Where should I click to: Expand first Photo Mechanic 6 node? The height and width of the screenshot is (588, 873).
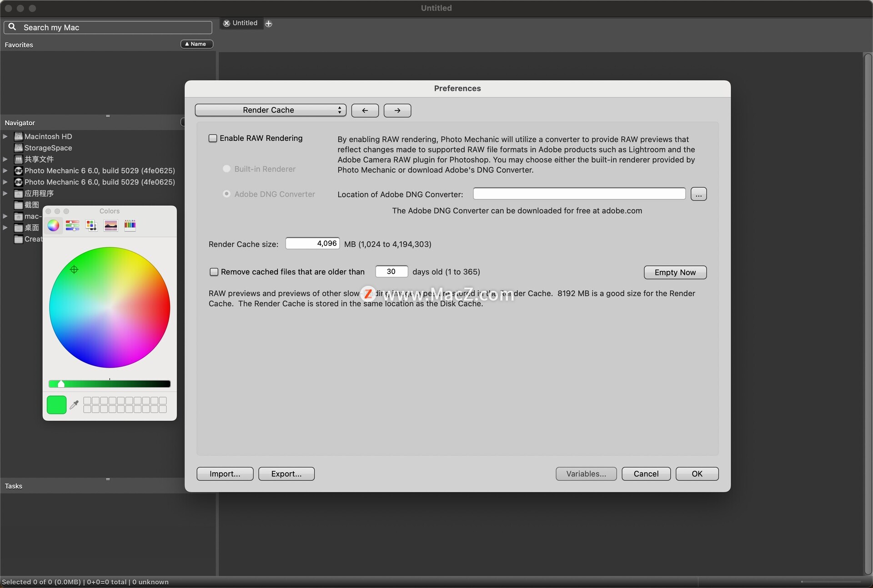pyautogui.click(x=5, y=170)
